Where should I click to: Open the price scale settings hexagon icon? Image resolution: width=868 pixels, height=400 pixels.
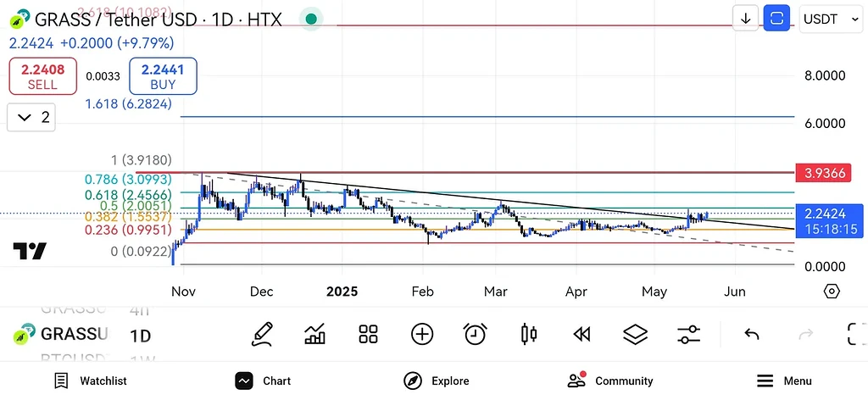pos(832,291)
